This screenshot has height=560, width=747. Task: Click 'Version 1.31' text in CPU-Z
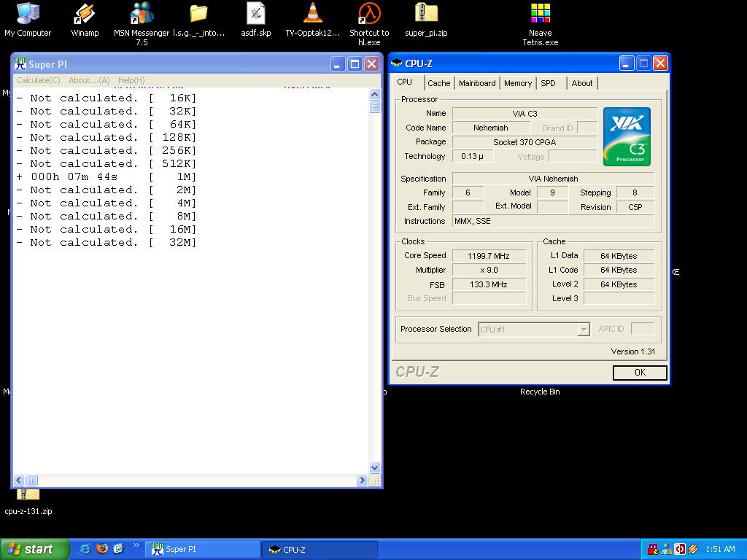(x=632, y=351)
